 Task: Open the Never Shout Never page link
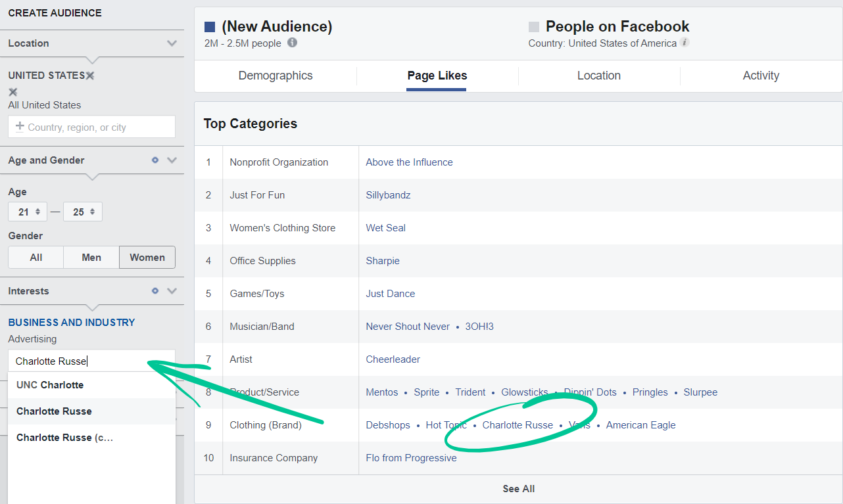pos(408,327)
